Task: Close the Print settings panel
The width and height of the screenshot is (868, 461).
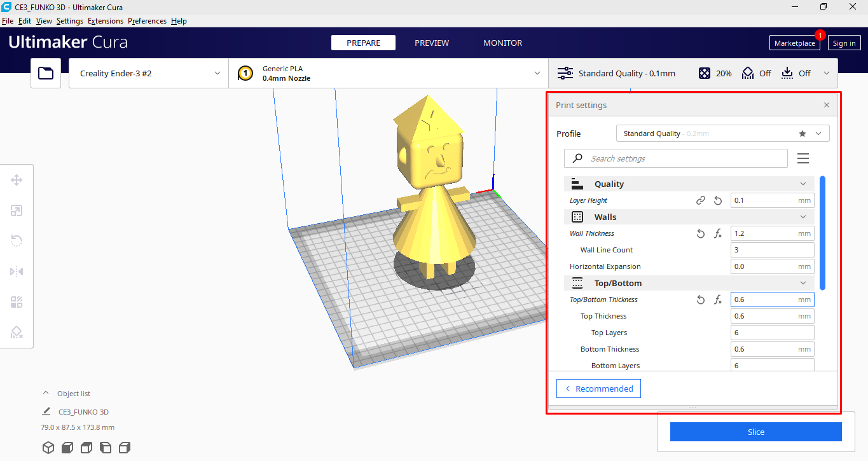Action: [827, 105]
